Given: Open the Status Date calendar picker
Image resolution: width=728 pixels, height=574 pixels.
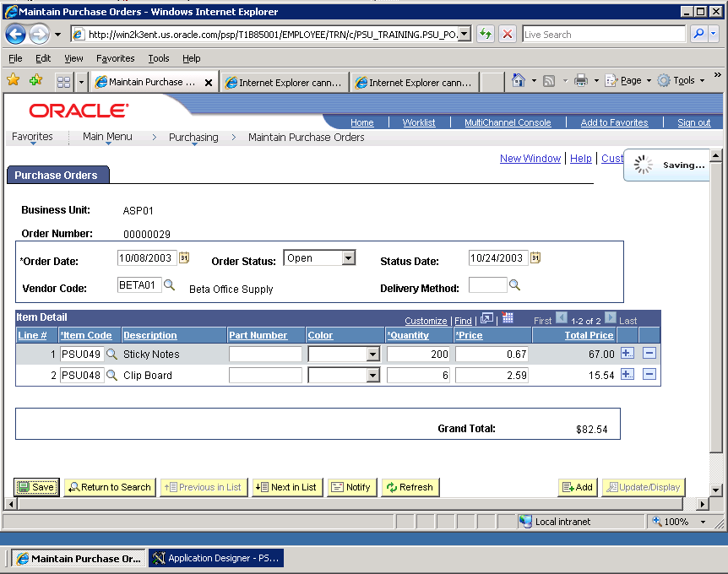Looking at the screenshot, I should click(535, 258).
